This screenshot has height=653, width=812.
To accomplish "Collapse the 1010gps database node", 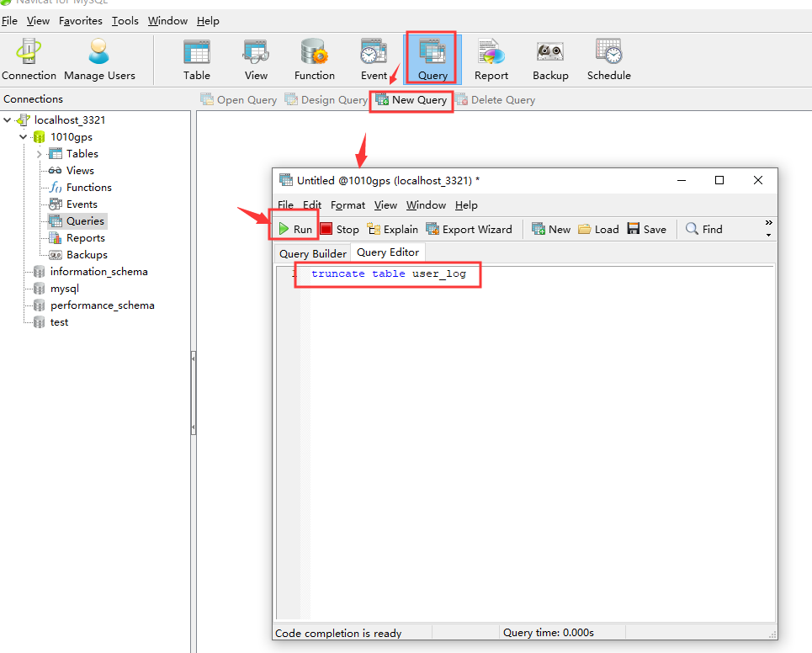I will point(24,137).
